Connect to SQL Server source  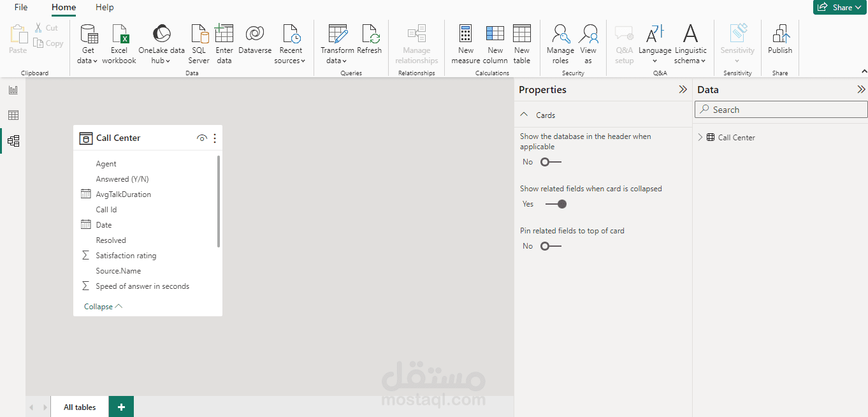click(199, 44)
